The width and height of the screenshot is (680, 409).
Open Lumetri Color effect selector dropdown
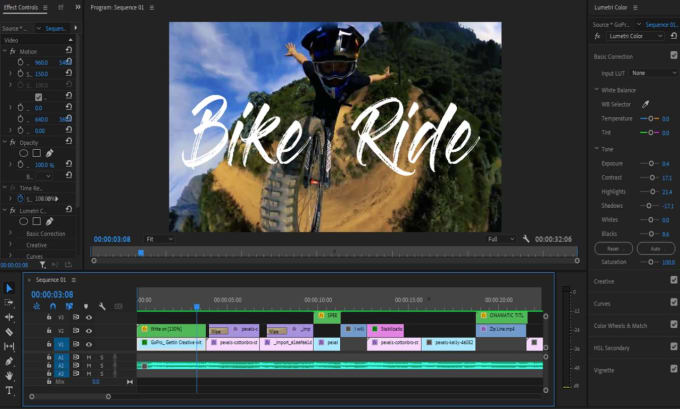[634, 36]
